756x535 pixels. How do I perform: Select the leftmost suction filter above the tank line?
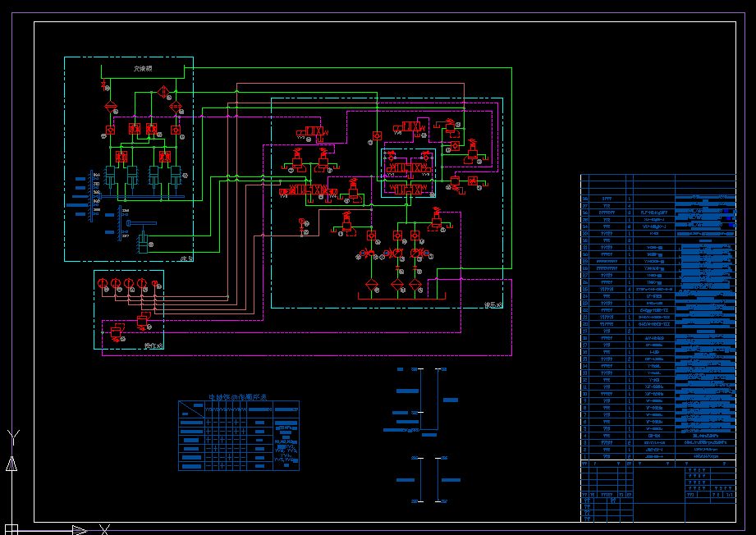tap(371, 285)
